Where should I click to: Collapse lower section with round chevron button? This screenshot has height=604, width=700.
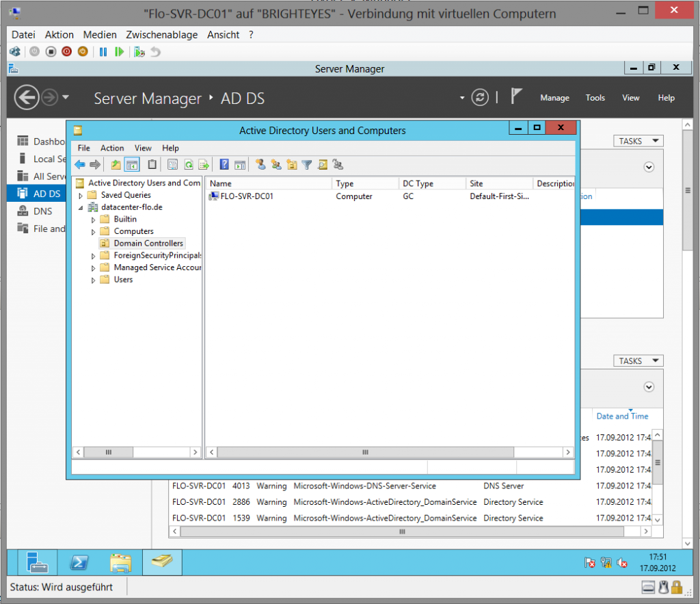(649, 387)
